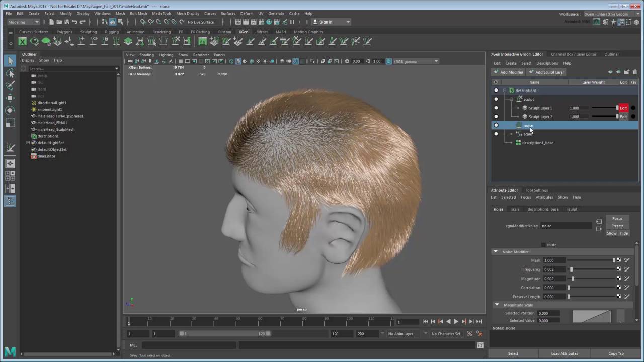The height and width of the screenshot is (362, 644).
Task: Toggle auto keyframe icon near character set
Action: coord(470,334)
